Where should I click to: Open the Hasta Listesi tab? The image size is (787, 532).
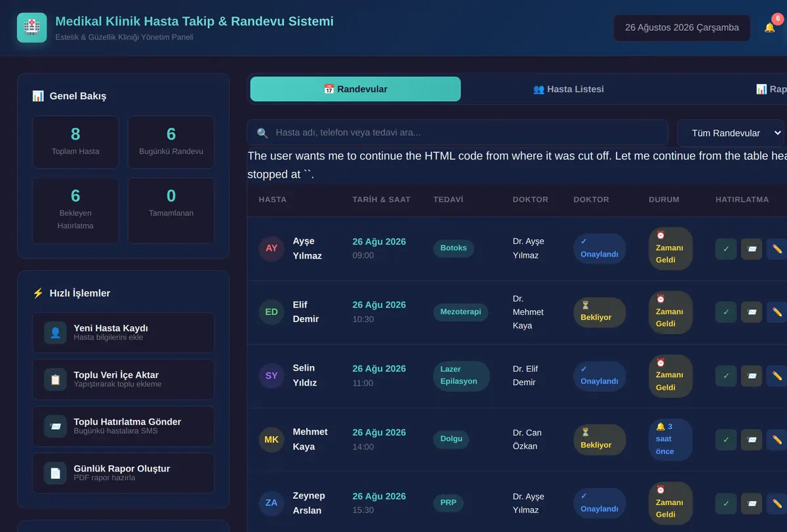click(569, 89)
